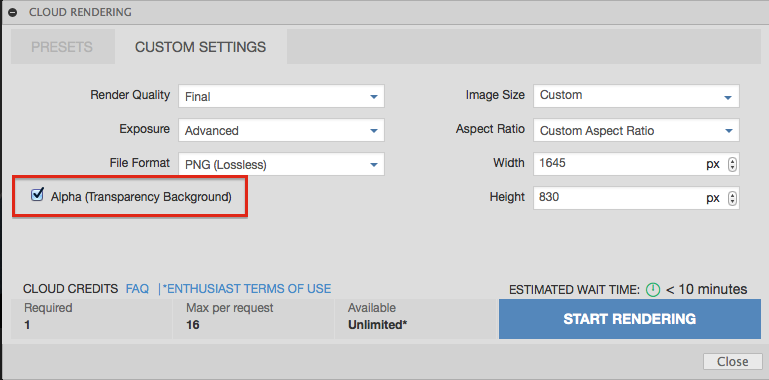Image resolution: width=769 pixels, height=380 pixels.
Task: Open the Image Size dropdown
Action: pos(636,96)
